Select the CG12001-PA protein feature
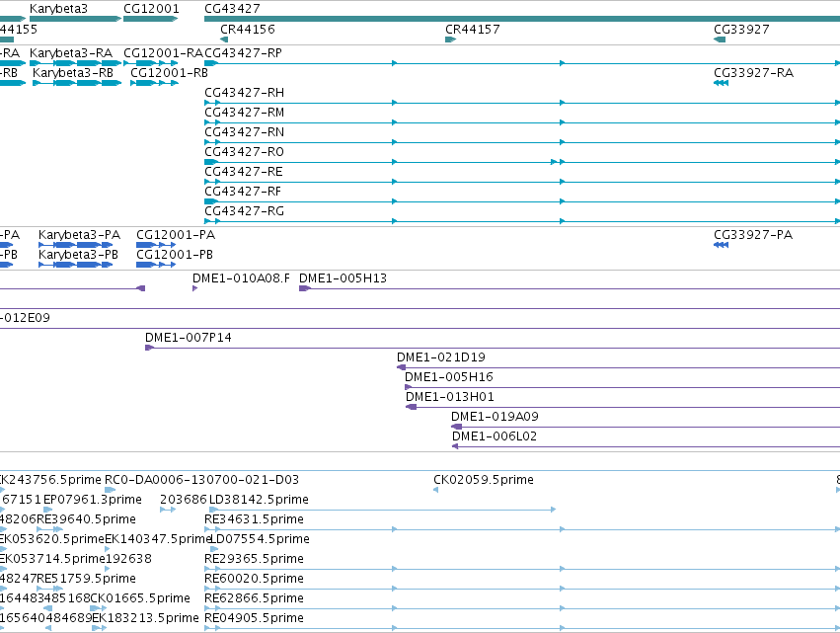Screen dimensions: 840x633 156,245
